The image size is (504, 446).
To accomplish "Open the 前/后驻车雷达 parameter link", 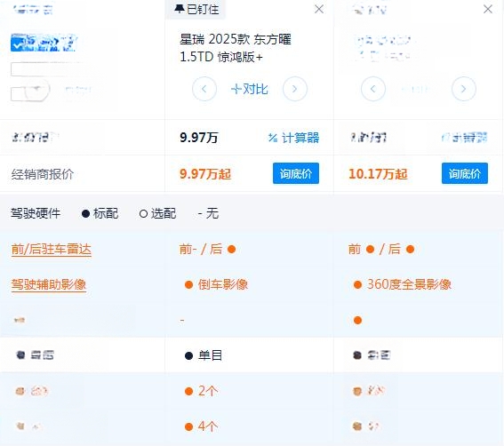I will [51, 250].
